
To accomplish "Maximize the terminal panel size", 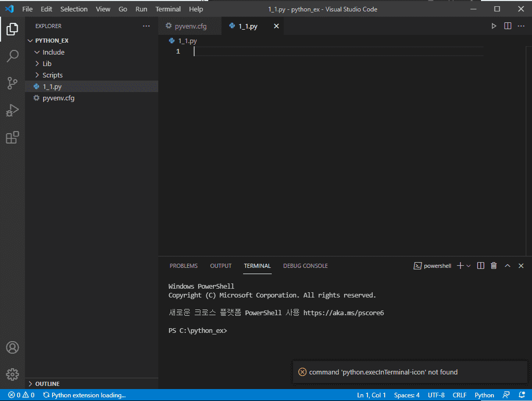I will pyautogui.click(x=508, y=266).
